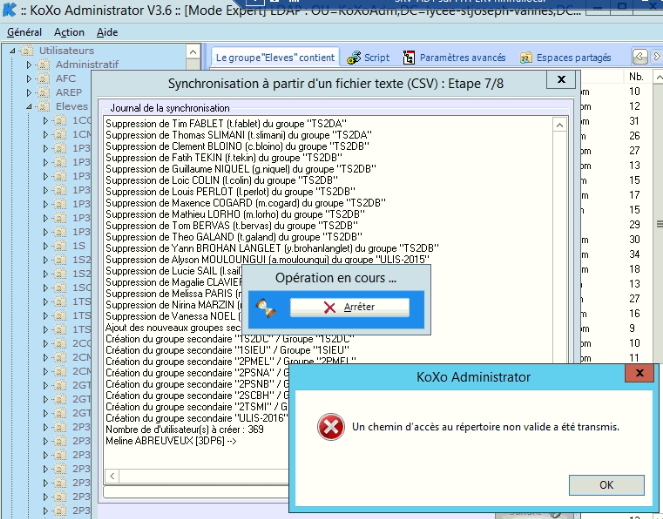This screenshot has height=519, width=663.
Task: Click the Nb. value 34 in the list
Action: point(634,254)
